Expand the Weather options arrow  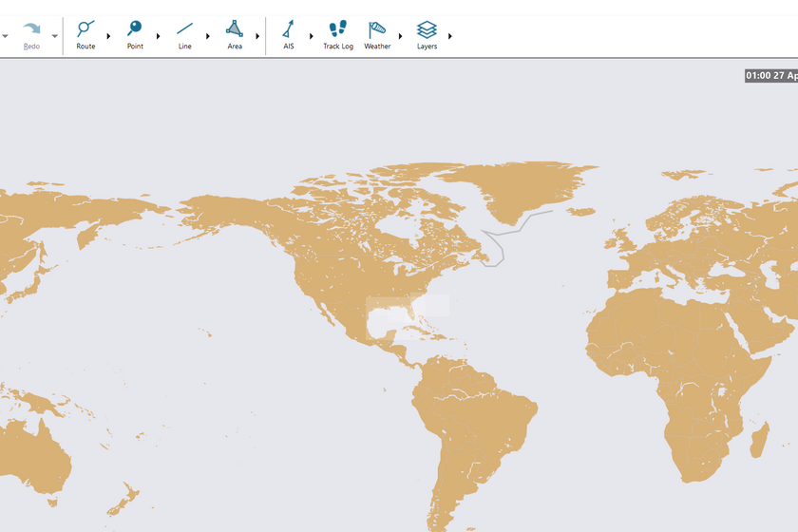click(x=401, y=36)
